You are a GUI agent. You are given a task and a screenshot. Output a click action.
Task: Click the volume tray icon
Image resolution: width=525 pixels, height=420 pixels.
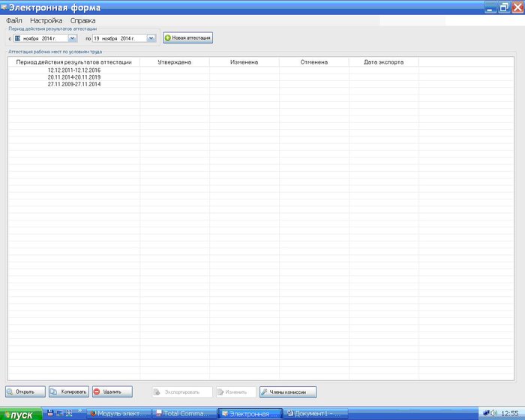[x=494, y=414]
